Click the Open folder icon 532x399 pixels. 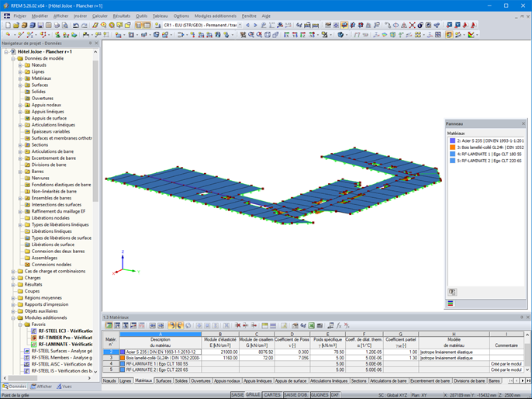[x=16, y=25]
